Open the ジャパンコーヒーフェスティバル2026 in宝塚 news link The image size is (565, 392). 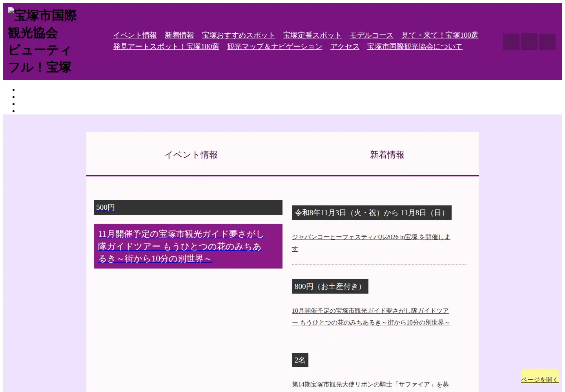[x=371, y=243]
